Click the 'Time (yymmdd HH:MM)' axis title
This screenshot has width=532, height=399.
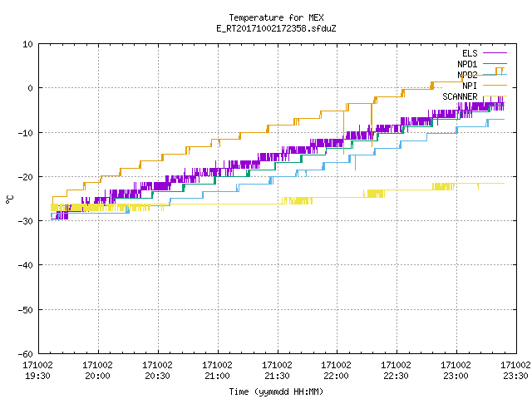pyautogui.click(x=276, y=392)
